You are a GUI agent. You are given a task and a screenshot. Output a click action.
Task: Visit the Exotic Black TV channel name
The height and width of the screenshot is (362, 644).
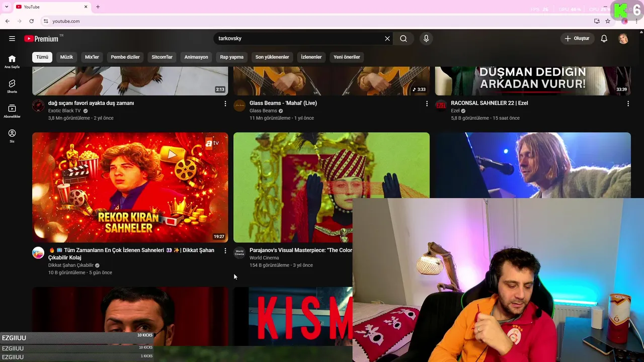64,111
